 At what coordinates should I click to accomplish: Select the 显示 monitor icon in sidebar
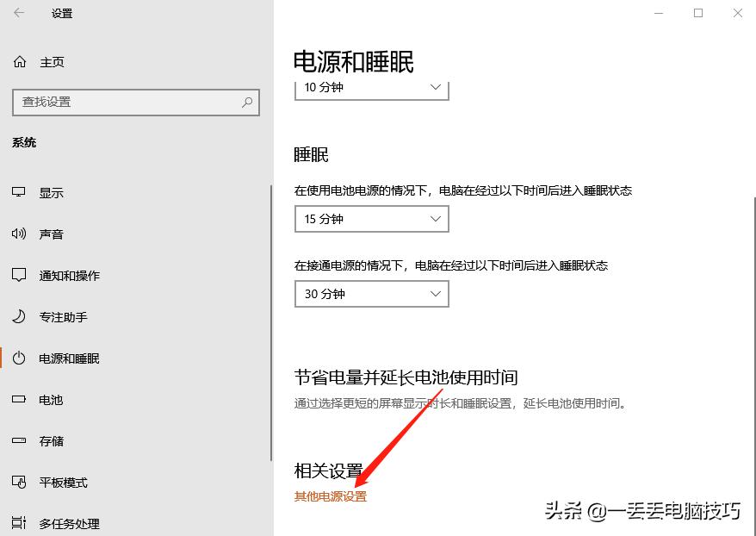(x=19, y=192)
